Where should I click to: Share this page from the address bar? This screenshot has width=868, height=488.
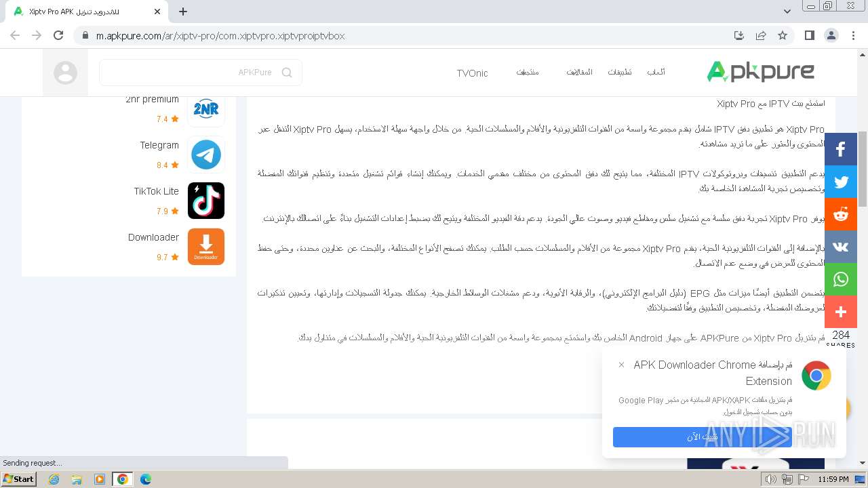(761, 36)
